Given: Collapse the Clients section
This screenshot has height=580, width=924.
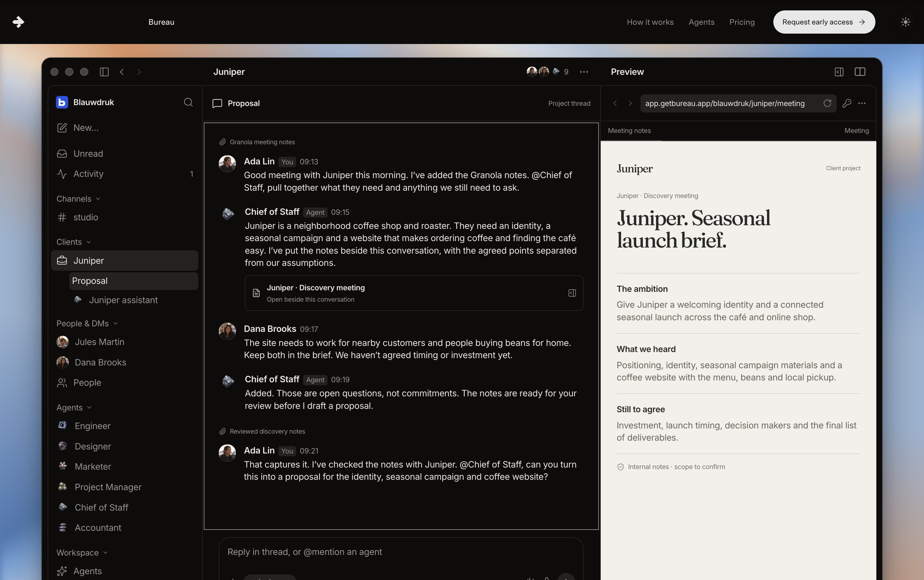Looking at the screenshot, I should (x=74, y=242).
